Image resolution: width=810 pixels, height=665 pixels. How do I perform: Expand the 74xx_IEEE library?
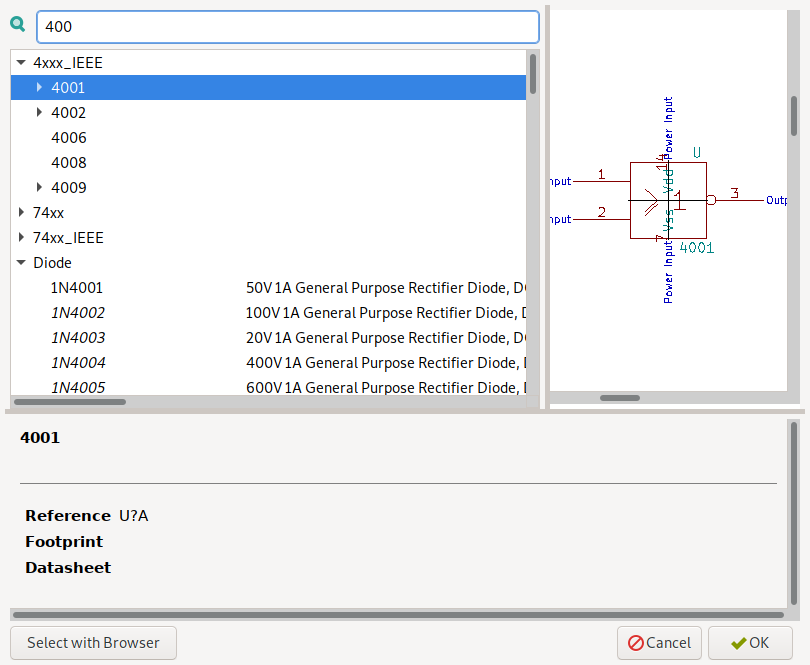pyautogui.click(x=21, y=238)
